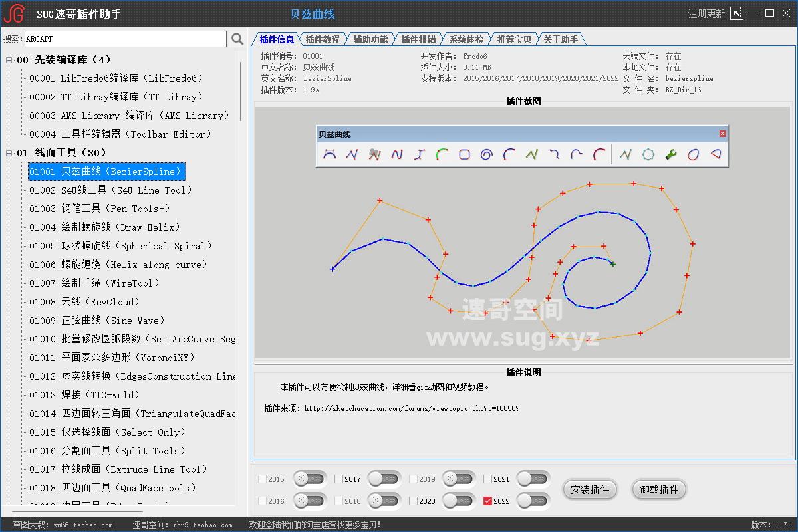Select 01002 S4U线工具 plugin

pos(110,190)
